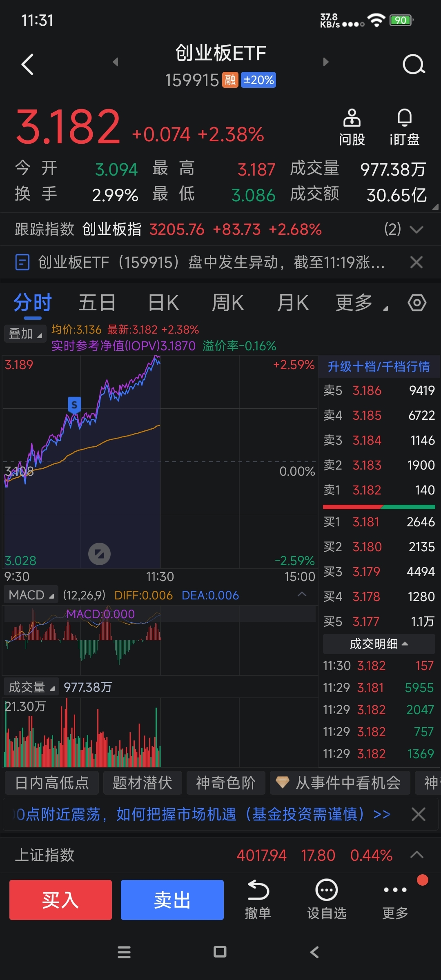Switch to the 周K tab
The width and height of the screenshot is (441, 980).
227,303
